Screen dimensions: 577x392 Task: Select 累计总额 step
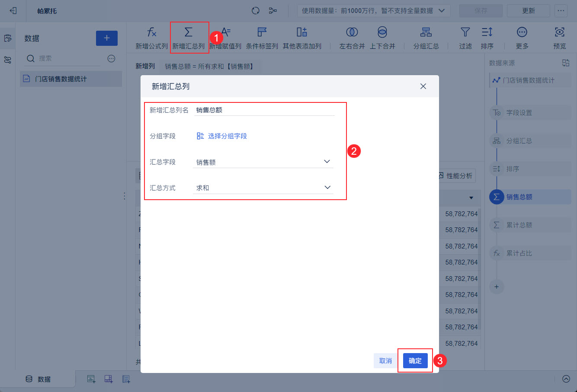[530, 225]
